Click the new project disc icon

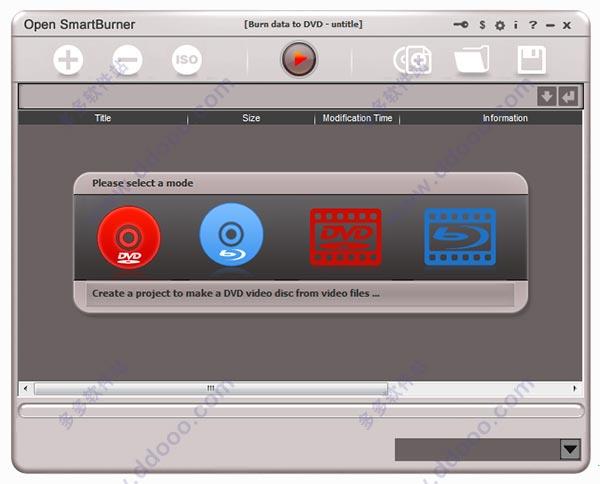(x=412, y=60)
